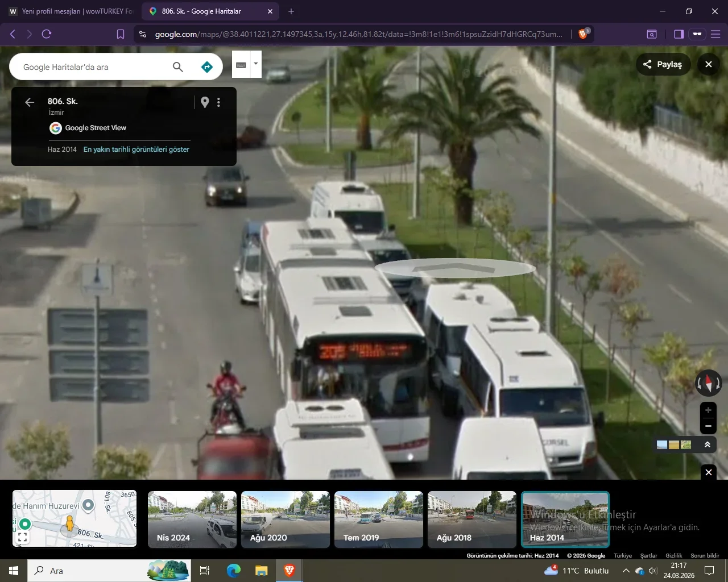Open a new browser tab
This screenshot has height=582, width=728.
pos(291,11)
